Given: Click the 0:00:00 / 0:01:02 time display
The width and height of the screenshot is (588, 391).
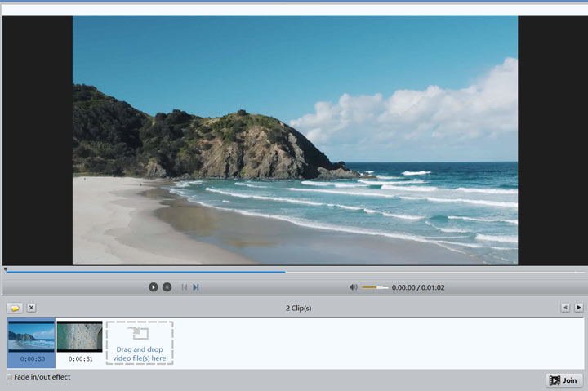Looking at the screenshot, I should pos(418,287).
